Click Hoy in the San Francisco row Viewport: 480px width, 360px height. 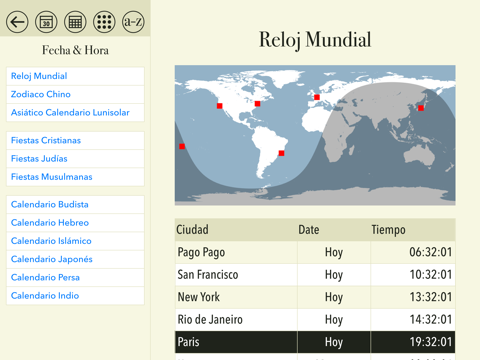click(334, 275)
